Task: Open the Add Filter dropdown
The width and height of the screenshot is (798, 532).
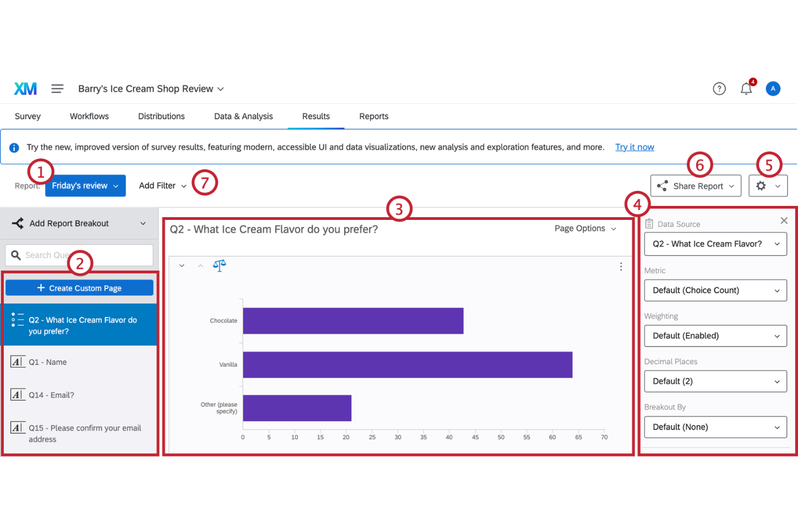Action: (163, 186)
